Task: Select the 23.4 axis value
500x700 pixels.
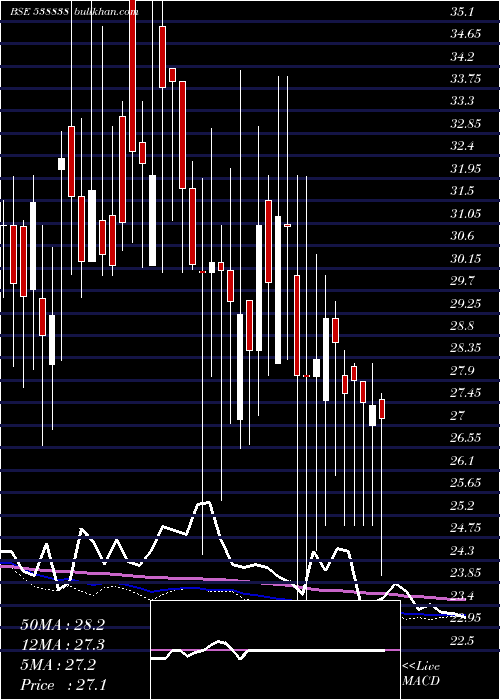Action: coord(462,596)
